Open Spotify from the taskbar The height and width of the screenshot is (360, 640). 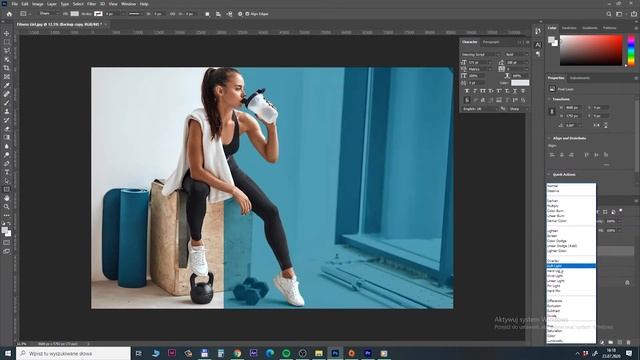[286, 353]
